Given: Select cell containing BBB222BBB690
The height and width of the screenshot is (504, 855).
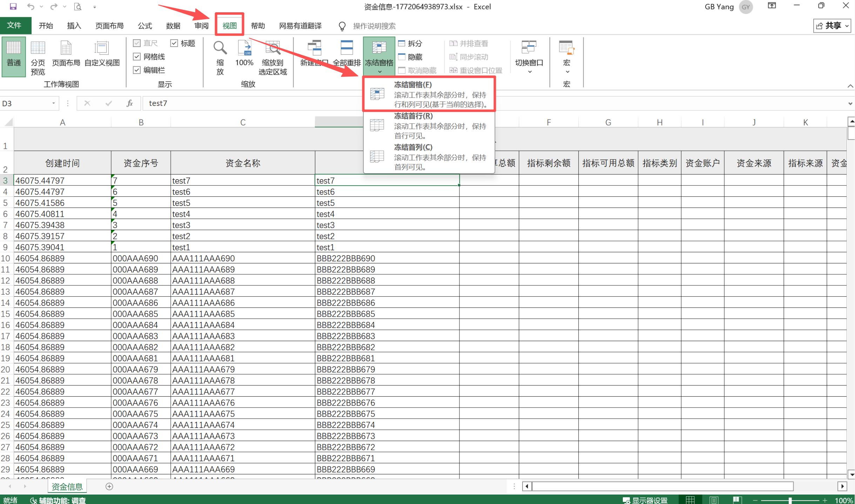Looking at the screenshot, I should [x=387, y=258].
